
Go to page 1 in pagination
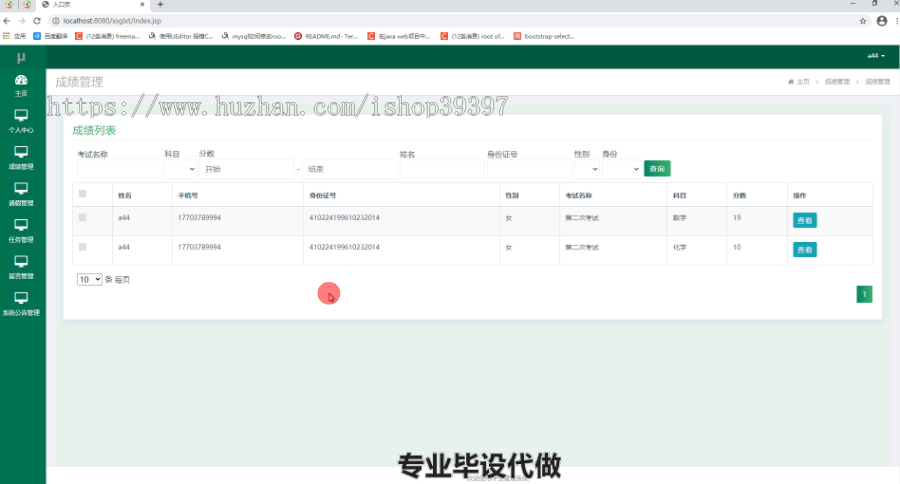click(x=864, y=294)
